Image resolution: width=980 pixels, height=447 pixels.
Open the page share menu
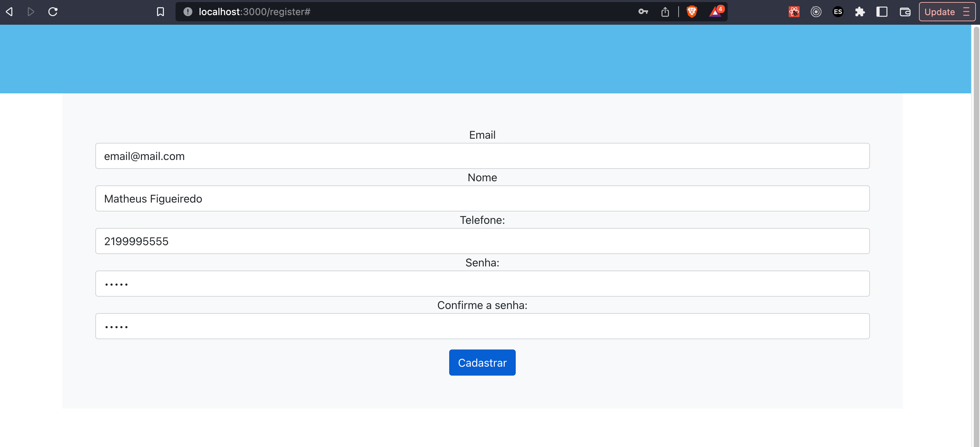click(x=665, y=12)
